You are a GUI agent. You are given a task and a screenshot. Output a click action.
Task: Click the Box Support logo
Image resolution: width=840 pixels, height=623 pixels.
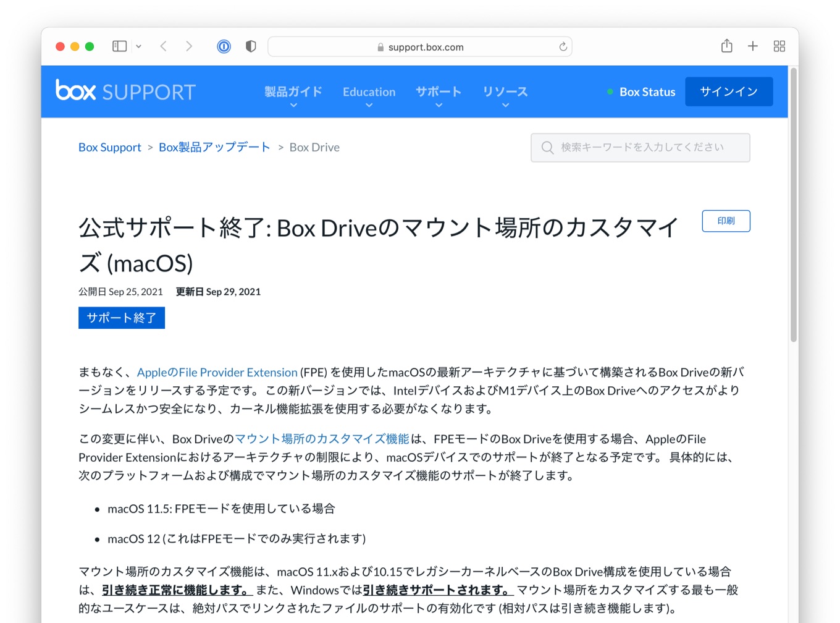tap(125, 91)
